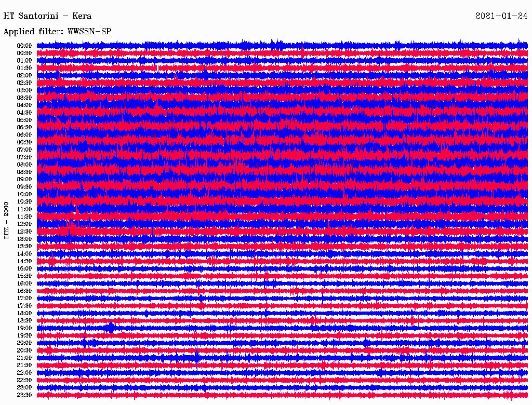Click the 01:30 time label

click(24, 68)
